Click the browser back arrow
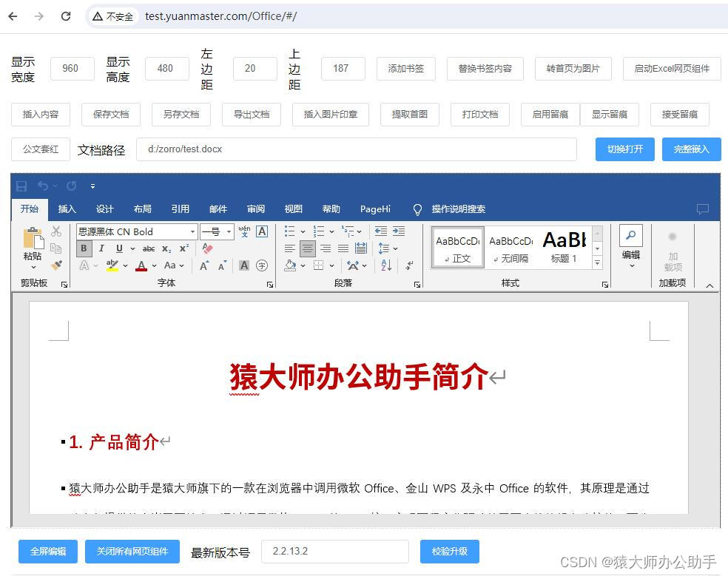 coord(13,16)
